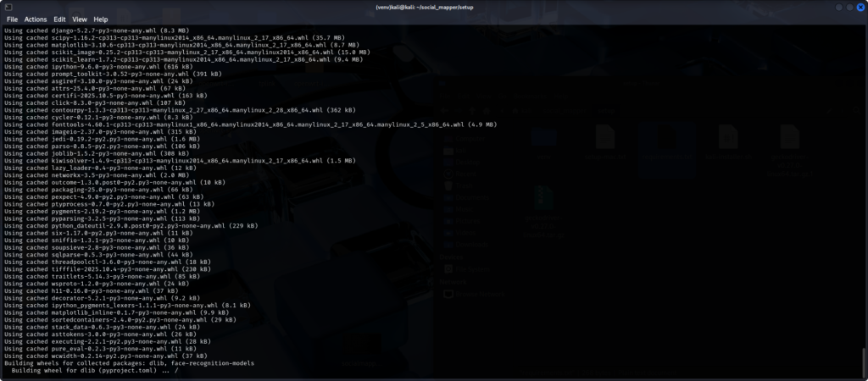This screenshot has width=868, height=381.
Task: Click the window title showing social_mapper/setup path
Action: (x=433, y=7)
